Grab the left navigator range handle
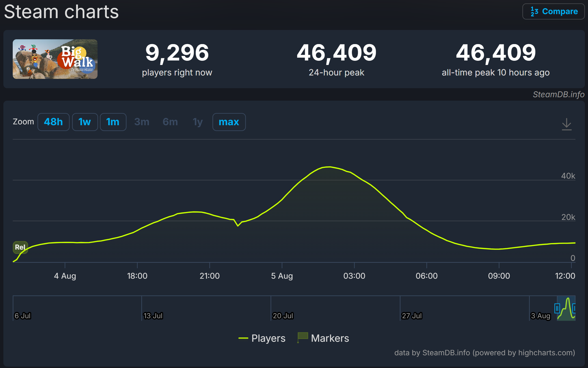The width and height of the screenshot is (588, 368). [557, 308]
